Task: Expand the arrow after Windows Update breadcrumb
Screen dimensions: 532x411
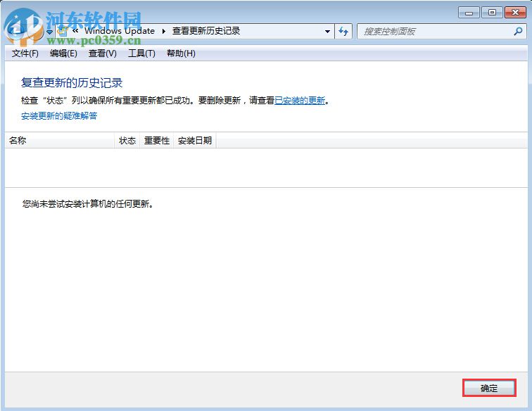Action: [163, 31]
